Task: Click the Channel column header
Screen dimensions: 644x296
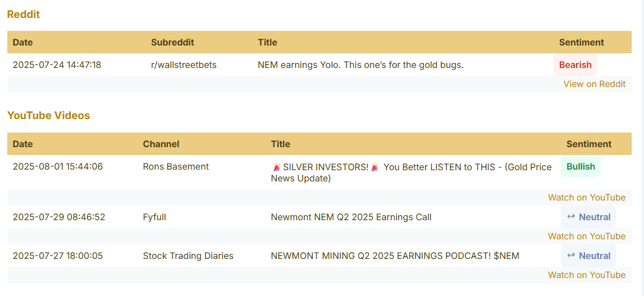Action: click(x=161, y=144)
